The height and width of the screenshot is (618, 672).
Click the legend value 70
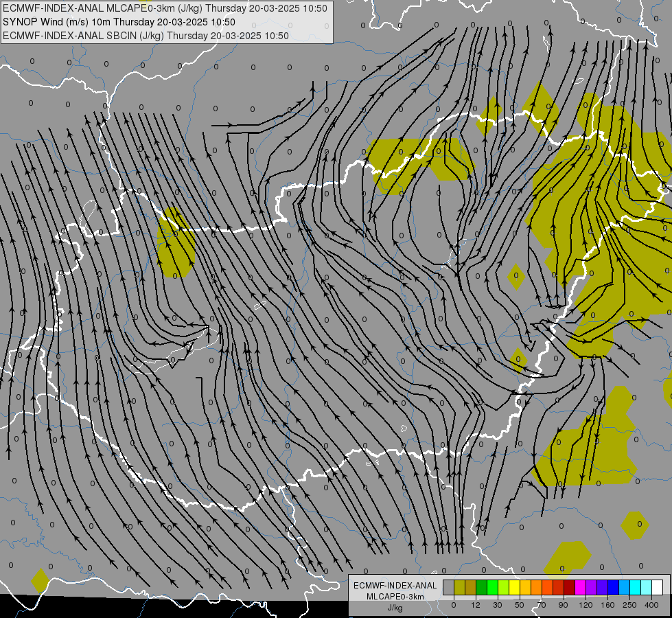(542, 605)
